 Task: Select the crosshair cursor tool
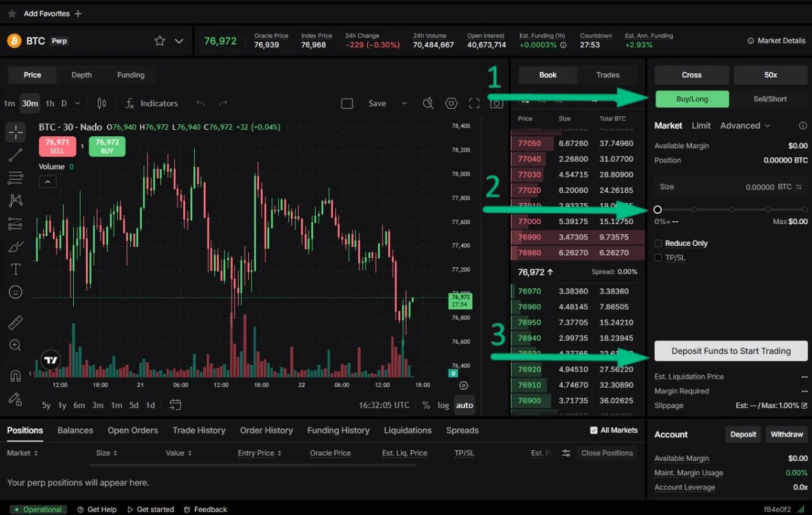point(16,132)
